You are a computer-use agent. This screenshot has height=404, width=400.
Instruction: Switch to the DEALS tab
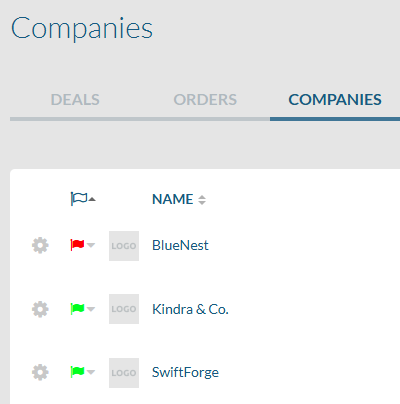coord(75,100)
